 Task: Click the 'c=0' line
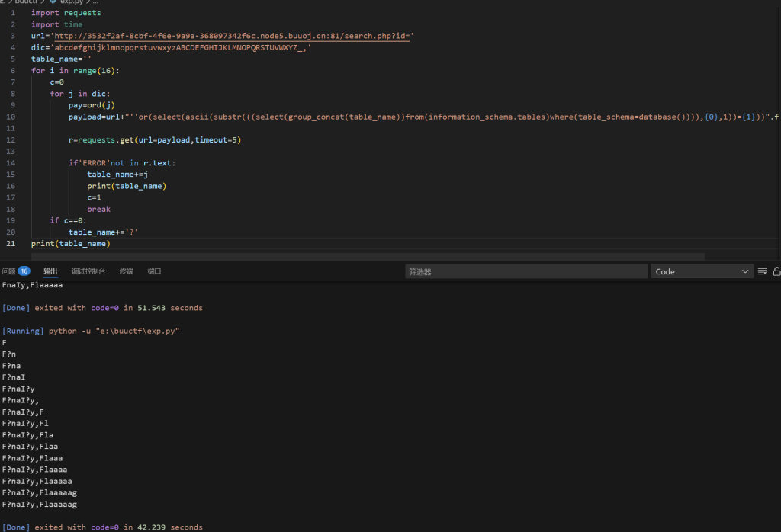(56, 82)
